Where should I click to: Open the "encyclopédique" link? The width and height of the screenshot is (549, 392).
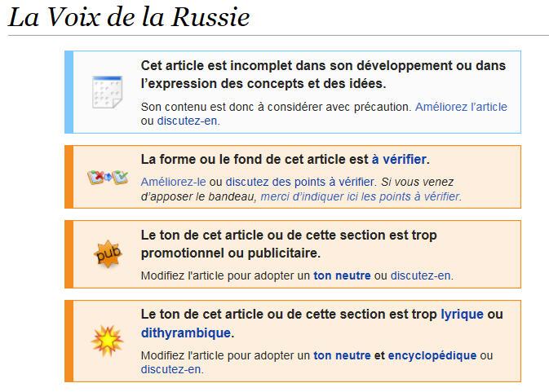tap(432, 355)
